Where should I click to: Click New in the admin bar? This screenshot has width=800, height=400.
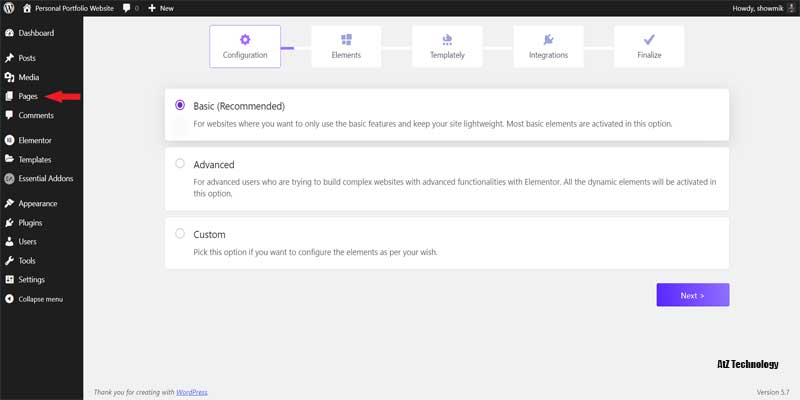[x=167, y=8]
